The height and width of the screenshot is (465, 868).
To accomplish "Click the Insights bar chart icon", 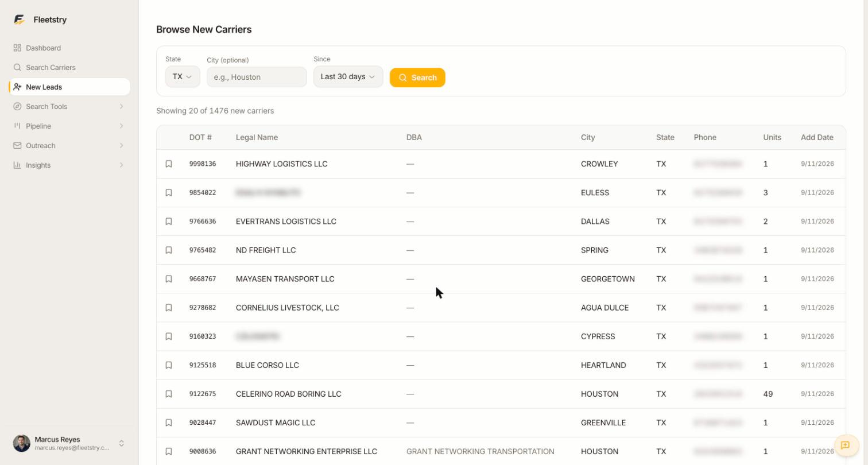I will click(x=17, y=165).
